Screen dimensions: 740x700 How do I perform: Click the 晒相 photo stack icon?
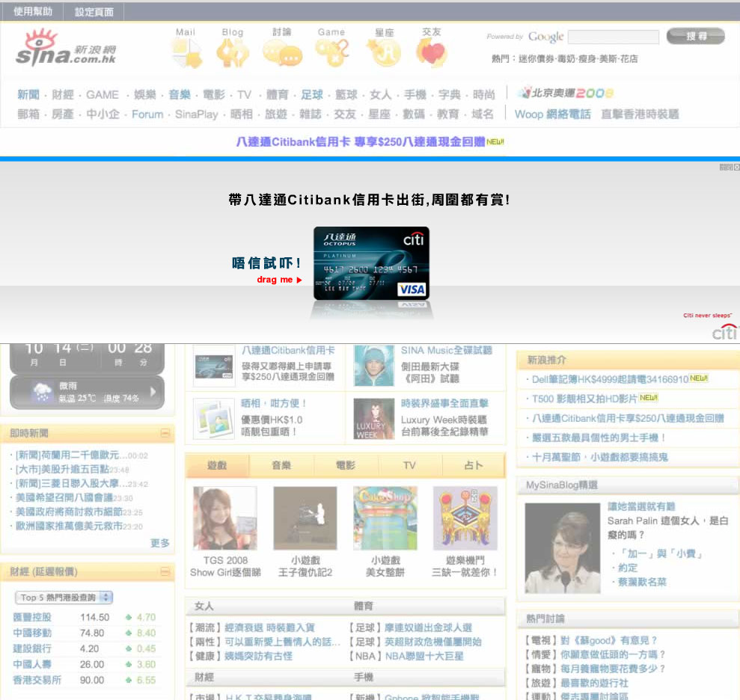click(x=215, y=419)
